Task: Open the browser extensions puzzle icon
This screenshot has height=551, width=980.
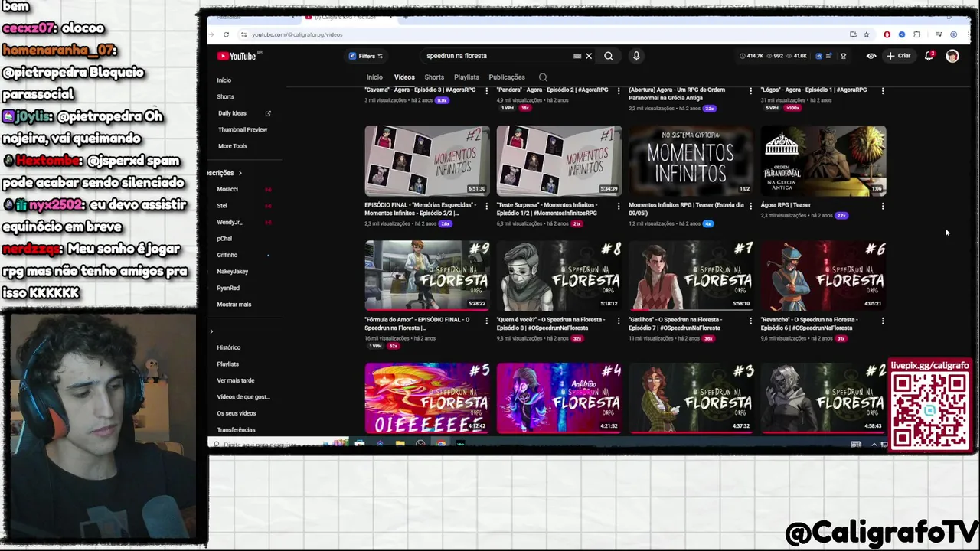Action: pyautogui.click(x=917, y=34)
